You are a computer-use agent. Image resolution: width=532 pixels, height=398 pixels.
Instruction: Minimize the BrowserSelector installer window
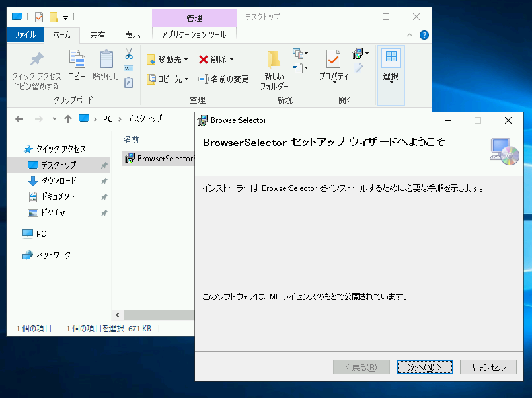coord(448,120)
